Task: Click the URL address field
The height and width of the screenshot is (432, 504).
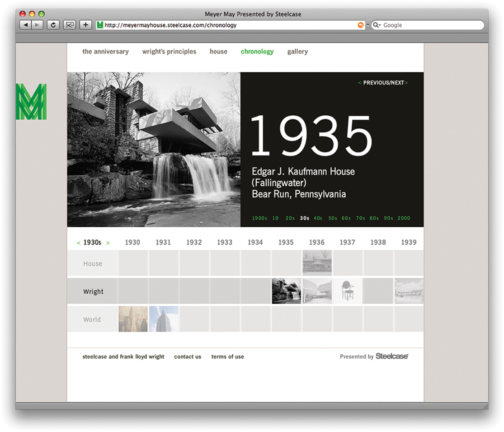Action: (x=229, y=25)
